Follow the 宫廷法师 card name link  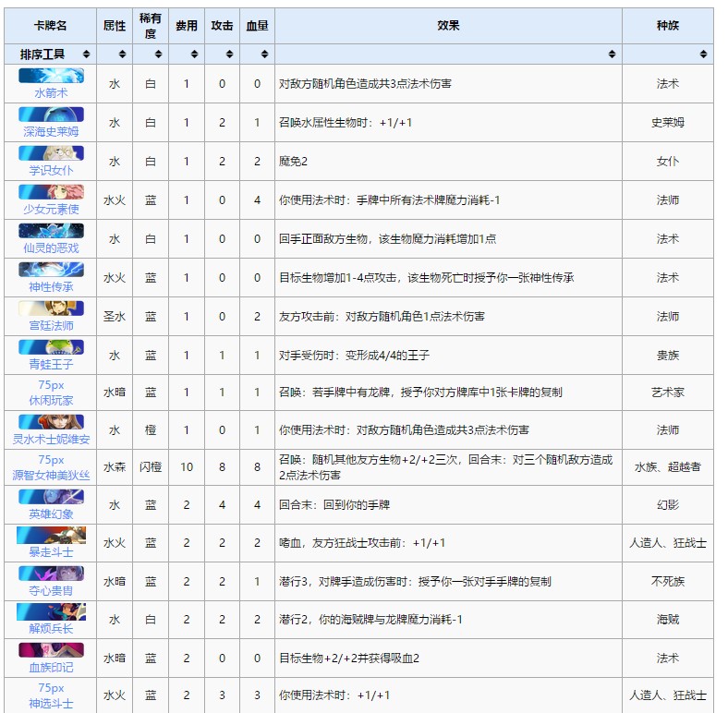51,325
